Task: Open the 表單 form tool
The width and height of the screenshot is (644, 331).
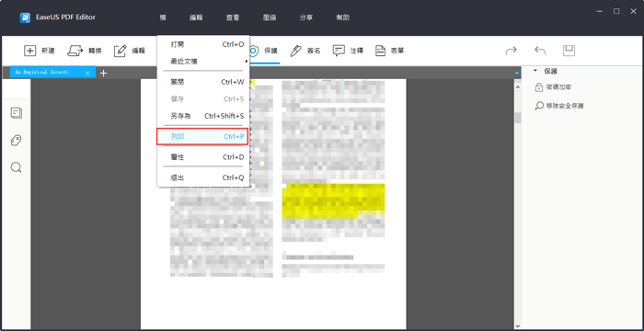Action: coord(389,51)
